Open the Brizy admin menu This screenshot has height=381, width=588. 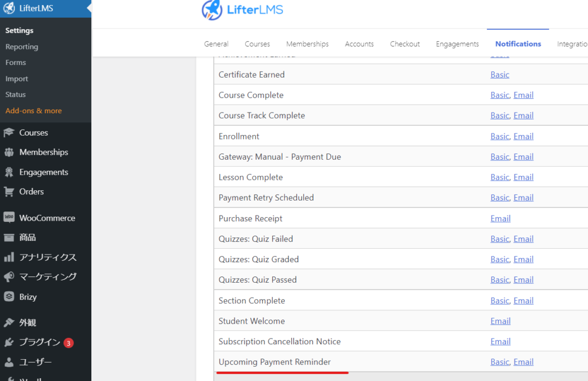point(46,297)
